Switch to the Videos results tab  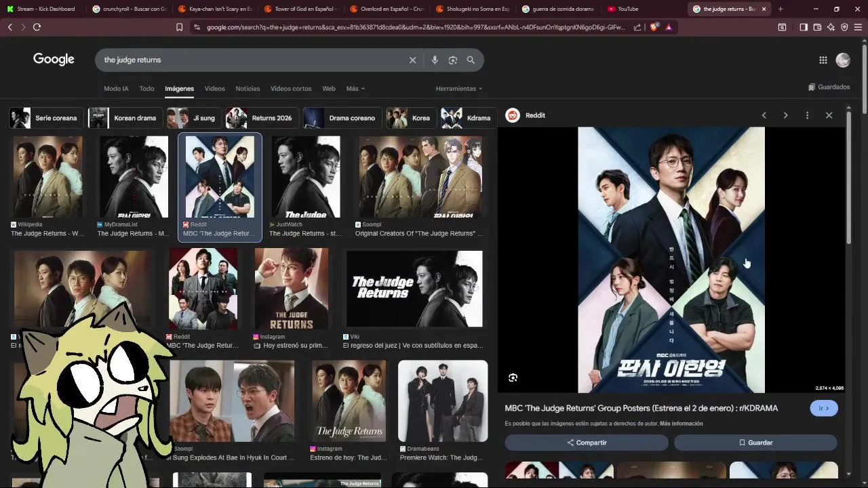(214, 89)
